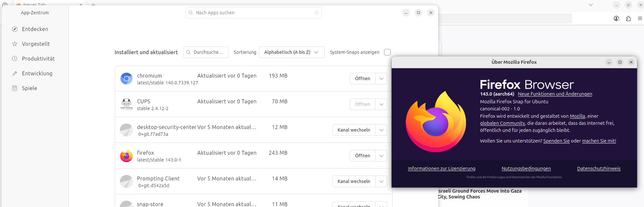The image size is (644, 207).
Task: Open the Firefox hamburger menu
Action: point(640,19)
